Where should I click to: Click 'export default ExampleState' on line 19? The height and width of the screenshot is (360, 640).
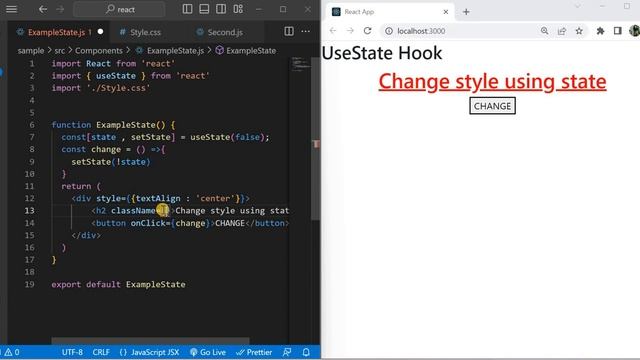[118, 284]
